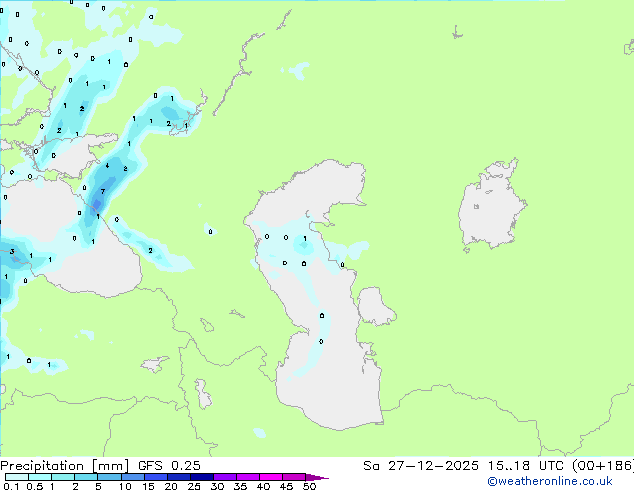The width and height of the screenshot is (634, 490).
Task: Select the 5–10 mm legend color swatch
Action: tap(110, 477)
